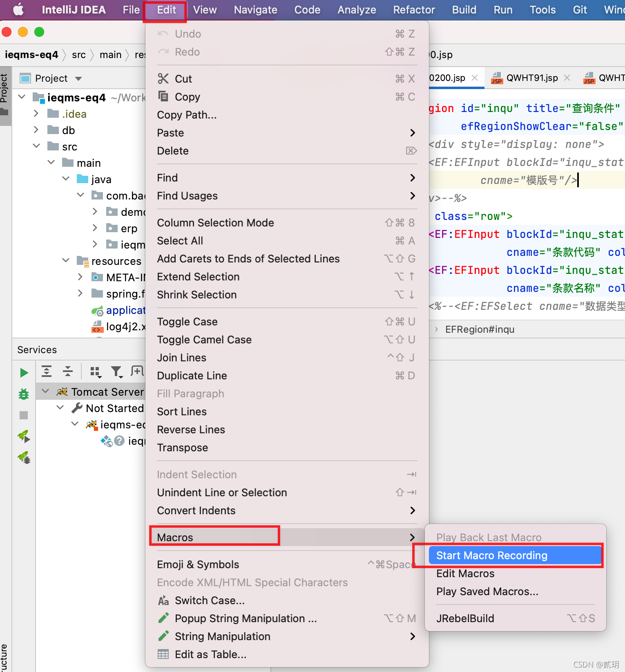Click the Edit as Table grid icon

(x=163, y=654)
